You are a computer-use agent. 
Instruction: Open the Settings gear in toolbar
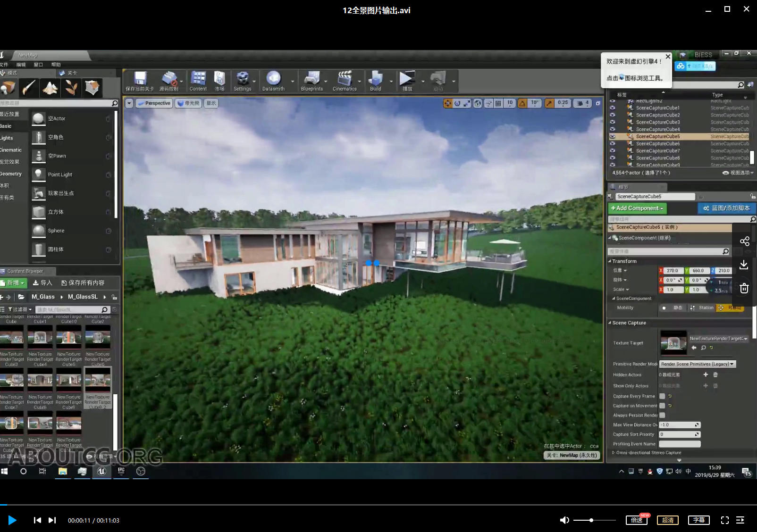[x=242, y=79]
